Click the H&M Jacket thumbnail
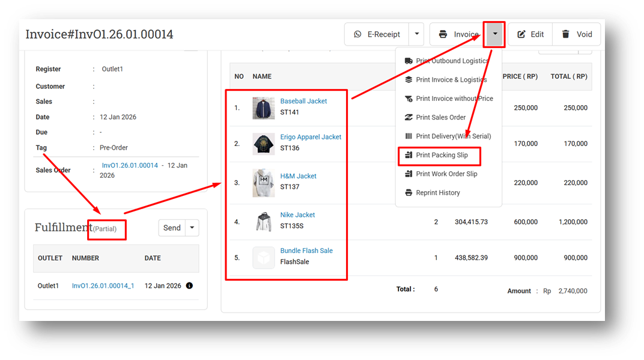The image size is (644, 360). pos(264,183)
